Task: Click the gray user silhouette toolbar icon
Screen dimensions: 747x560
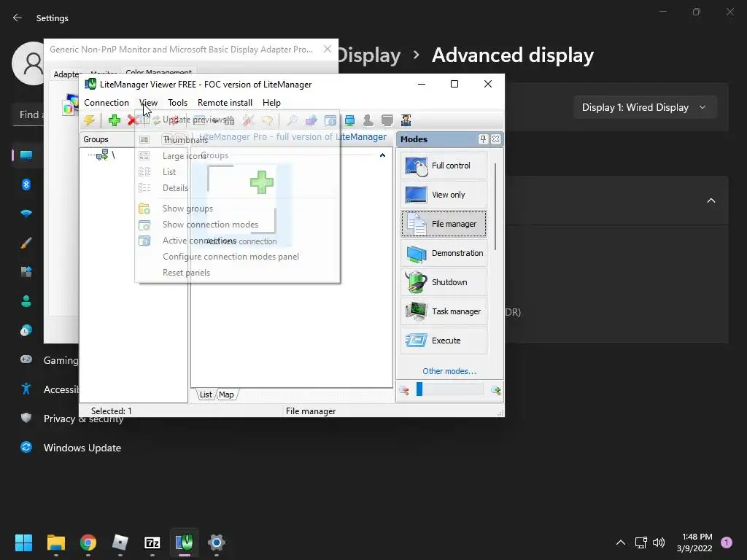Action: 368,120
